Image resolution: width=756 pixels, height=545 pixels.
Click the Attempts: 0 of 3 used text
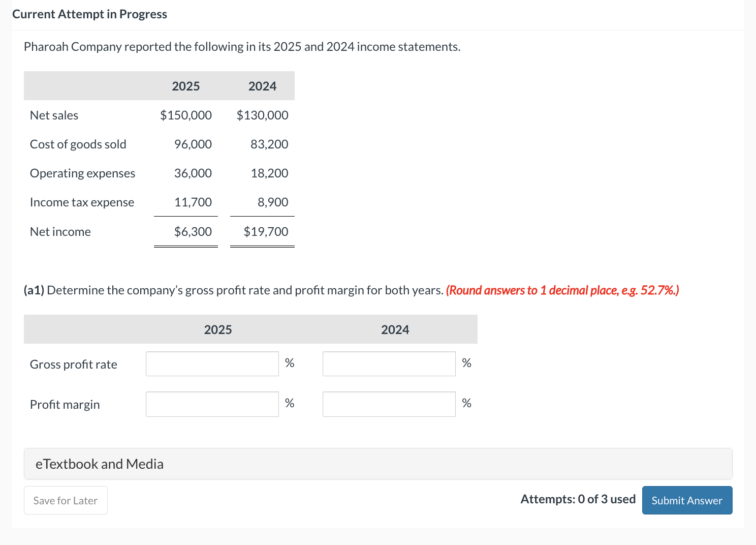(x=578, y=499)
